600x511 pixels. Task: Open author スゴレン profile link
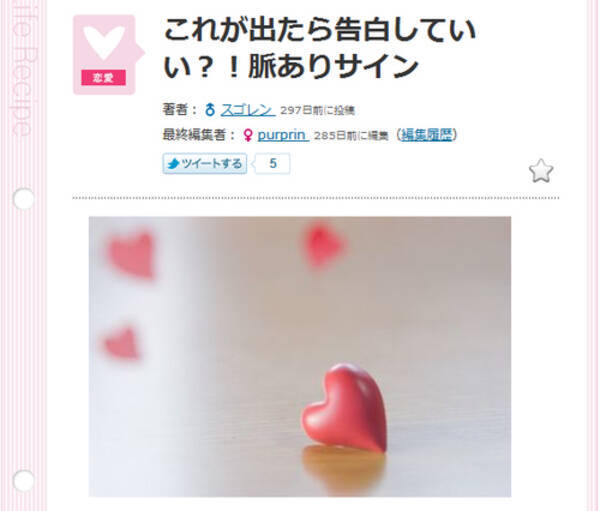[x=248, y=110]
